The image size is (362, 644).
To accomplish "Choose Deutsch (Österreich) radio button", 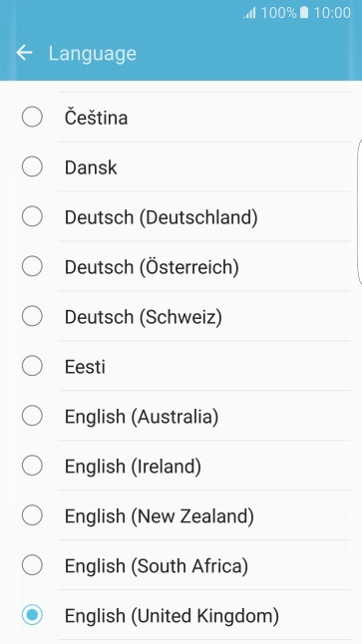I will pyautogui.click(x=32, y=266).
